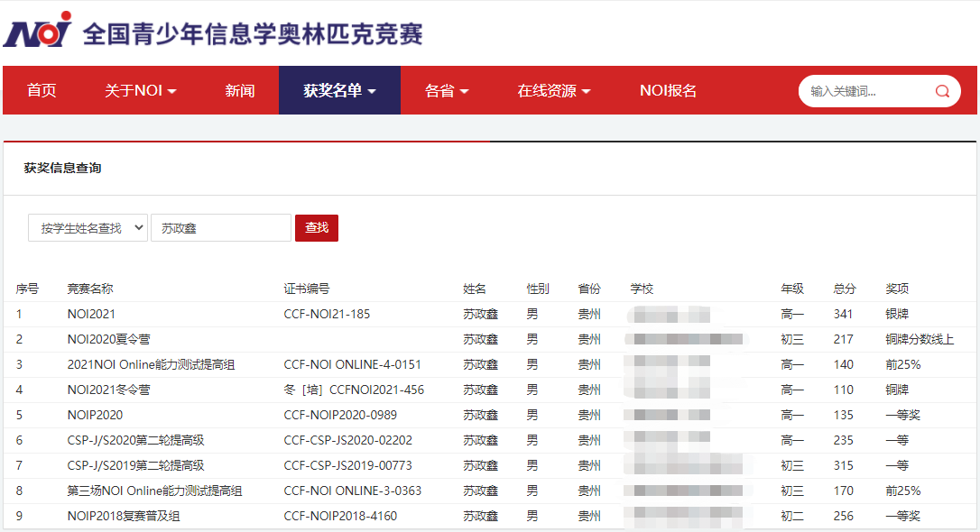Viewport: 980px width, 532px height.
Task: Click certificate number CCF-NOI21-185
Action: click(327, 314)
